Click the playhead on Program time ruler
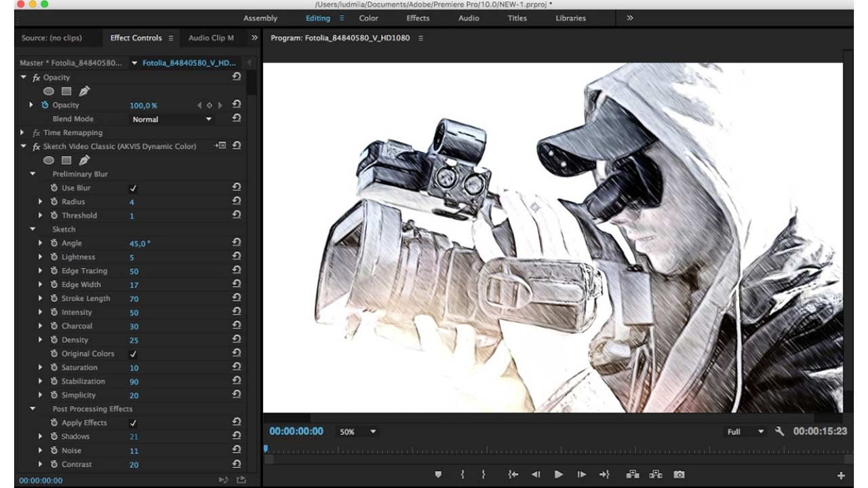The height and width of the screenshot is (488, 868). coord(265,449)
